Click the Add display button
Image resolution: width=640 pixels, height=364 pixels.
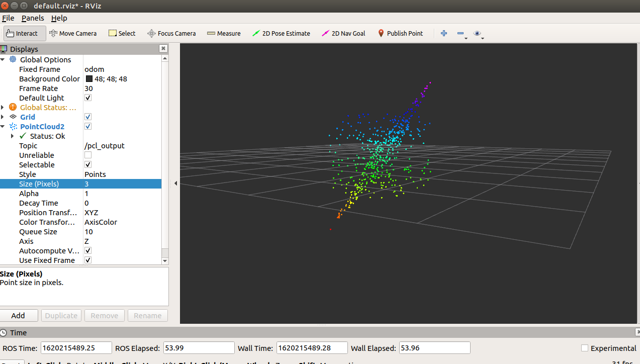point(19,316)
